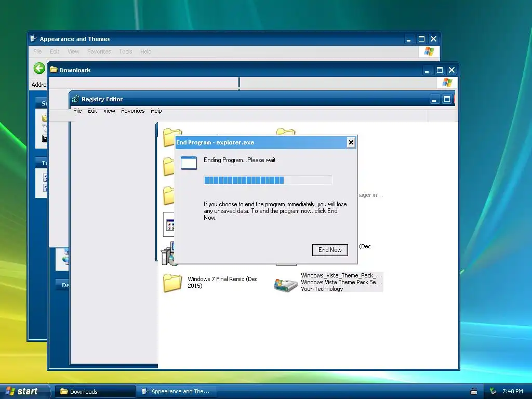Open Help menu in Appearance and Themes

tap(146, 51)
